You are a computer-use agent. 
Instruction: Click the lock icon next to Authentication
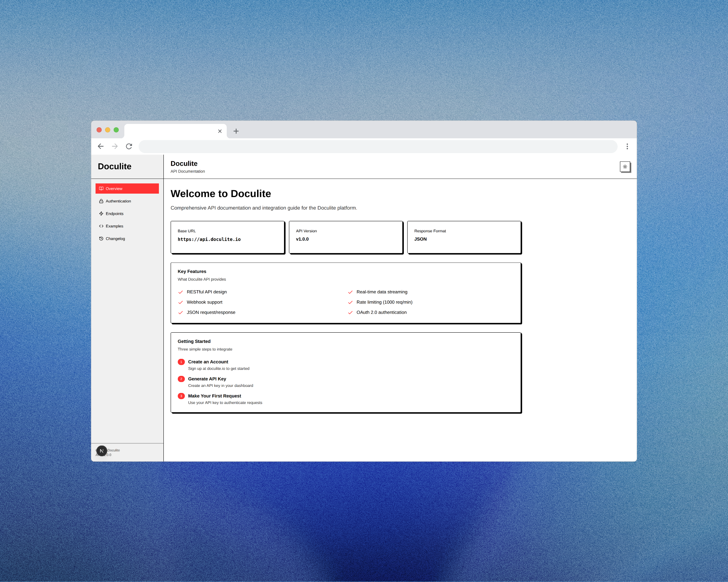click(101, 201)
